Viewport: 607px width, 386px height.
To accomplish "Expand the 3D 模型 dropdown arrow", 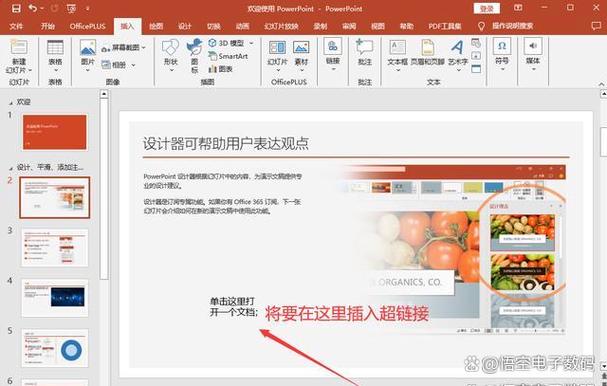I will [252, 43].
